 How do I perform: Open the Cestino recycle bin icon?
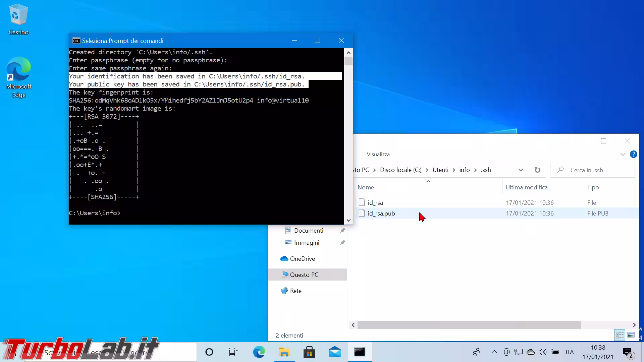(18, 19)
